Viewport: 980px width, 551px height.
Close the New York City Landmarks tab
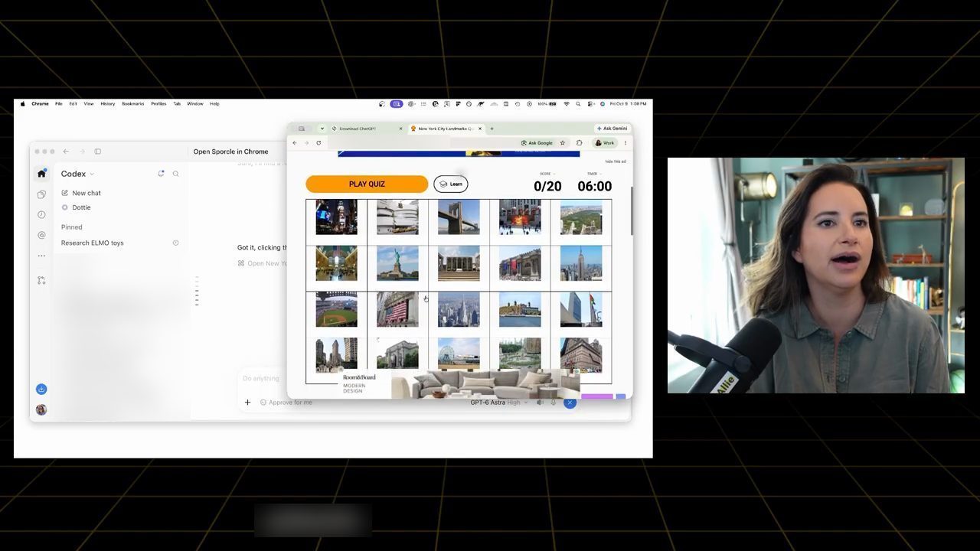click(479, 129)
